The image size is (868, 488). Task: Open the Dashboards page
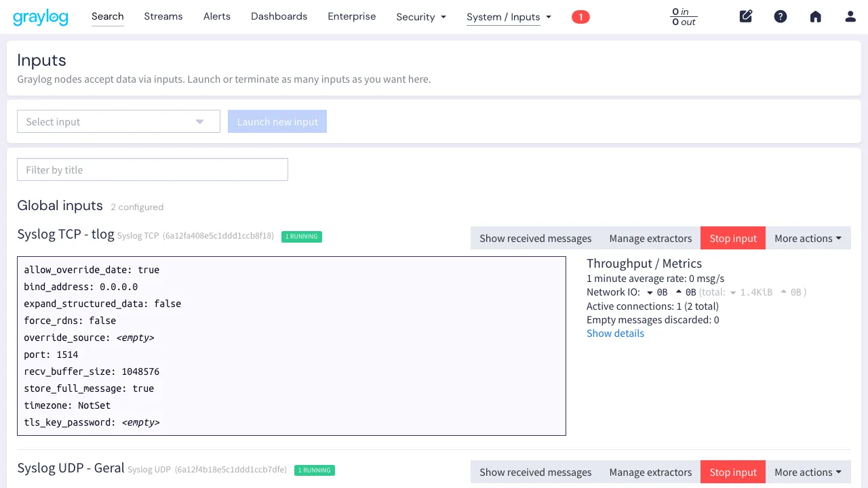tap(279, 16)
